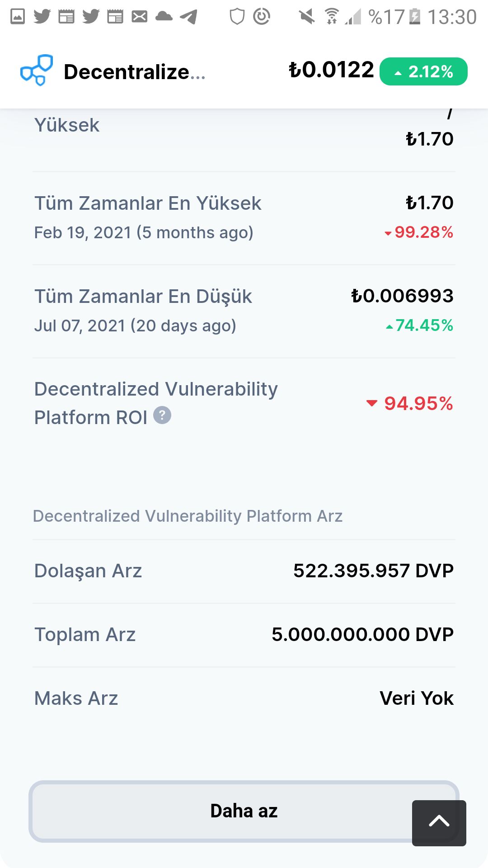Viewport: 488px width, 868px height.
Task: Tap the Wi-Fi status icon
Action: (332, 17)
